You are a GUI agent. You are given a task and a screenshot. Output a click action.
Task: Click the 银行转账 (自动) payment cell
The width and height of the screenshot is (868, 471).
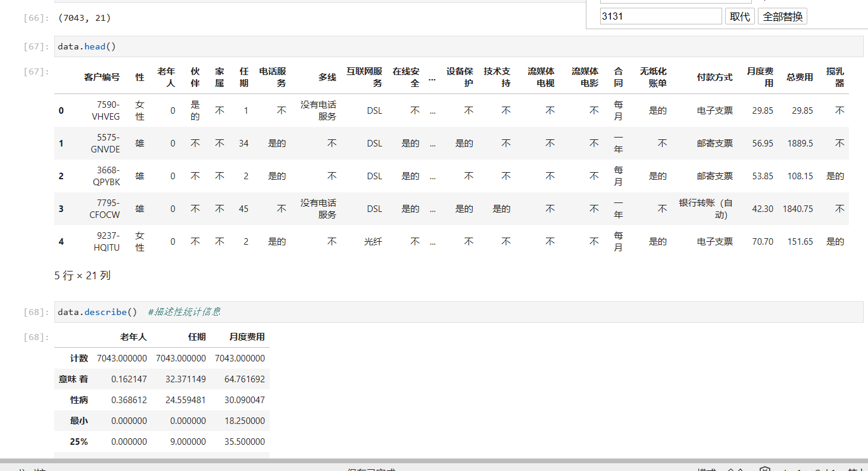pyautogui.click(x=706, y=208)
